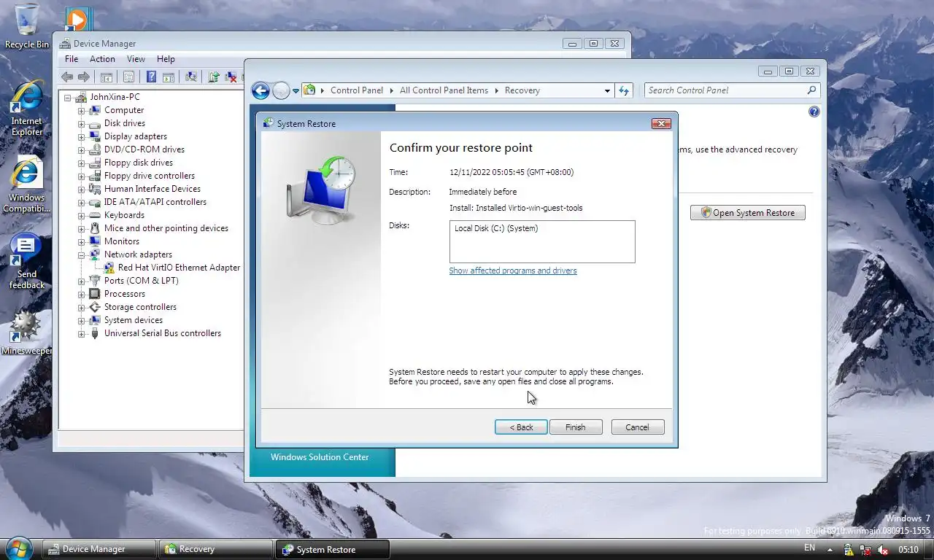Viewport: 934px width, 560px height.
Task: Click Device Manager toolbar back arrow
Action: [x=67, y=77]
